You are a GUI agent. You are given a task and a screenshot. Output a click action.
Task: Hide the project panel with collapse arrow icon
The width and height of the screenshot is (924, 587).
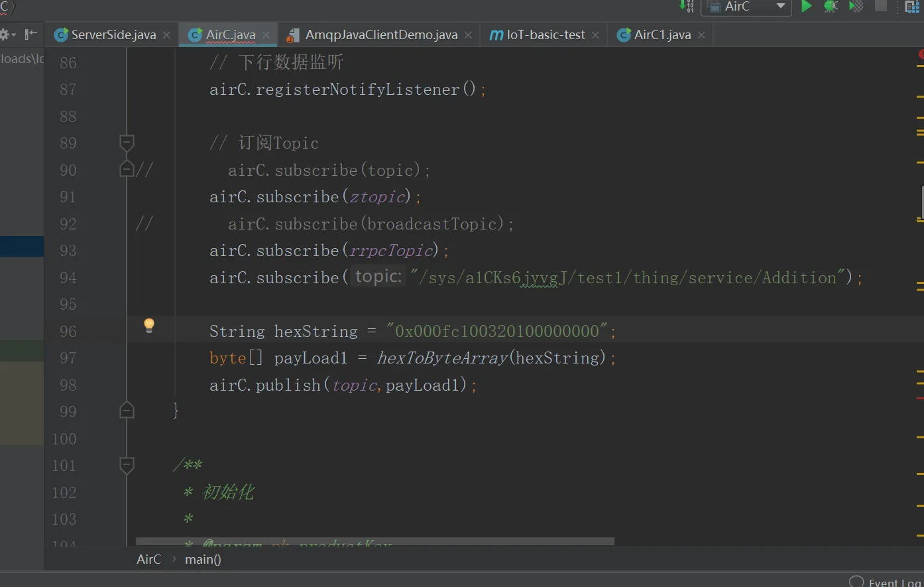[x=30, y=34]
